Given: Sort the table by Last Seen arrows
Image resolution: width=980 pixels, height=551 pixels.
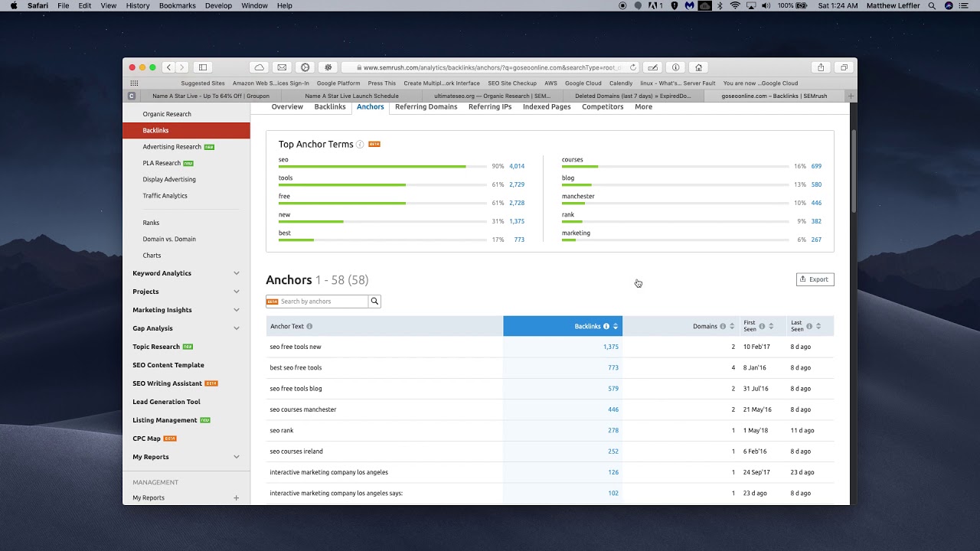Looking at the screenshot, I should 818,326.
